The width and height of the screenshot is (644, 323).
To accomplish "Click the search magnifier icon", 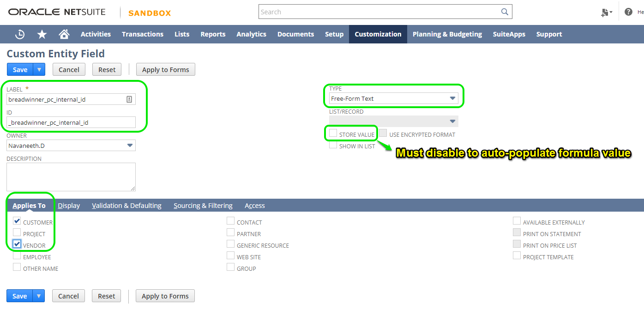I will 505,12.
